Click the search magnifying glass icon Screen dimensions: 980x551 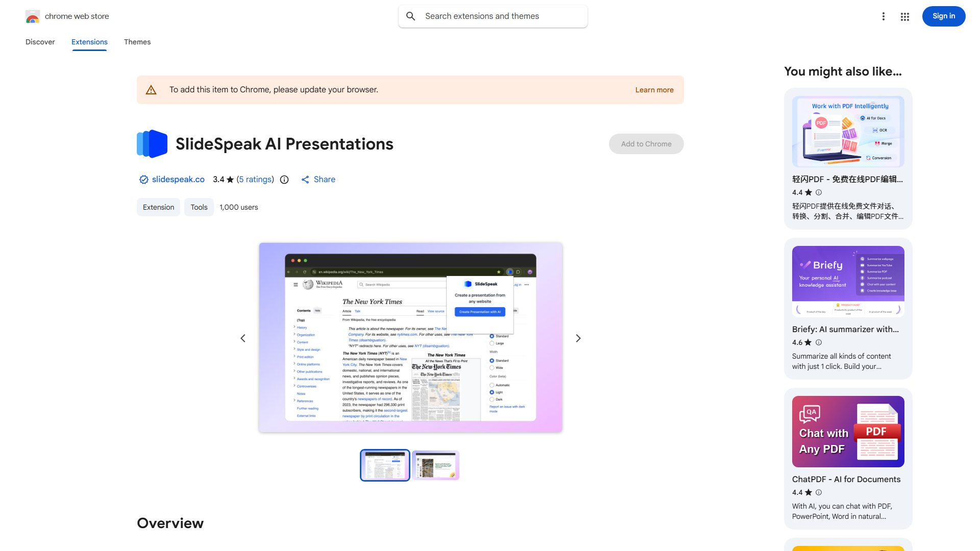click(x=411, y=16)
